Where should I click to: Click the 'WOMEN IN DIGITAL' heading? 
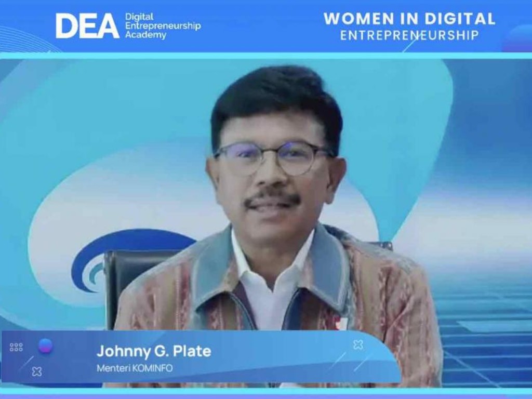click(x=409, y=19)
